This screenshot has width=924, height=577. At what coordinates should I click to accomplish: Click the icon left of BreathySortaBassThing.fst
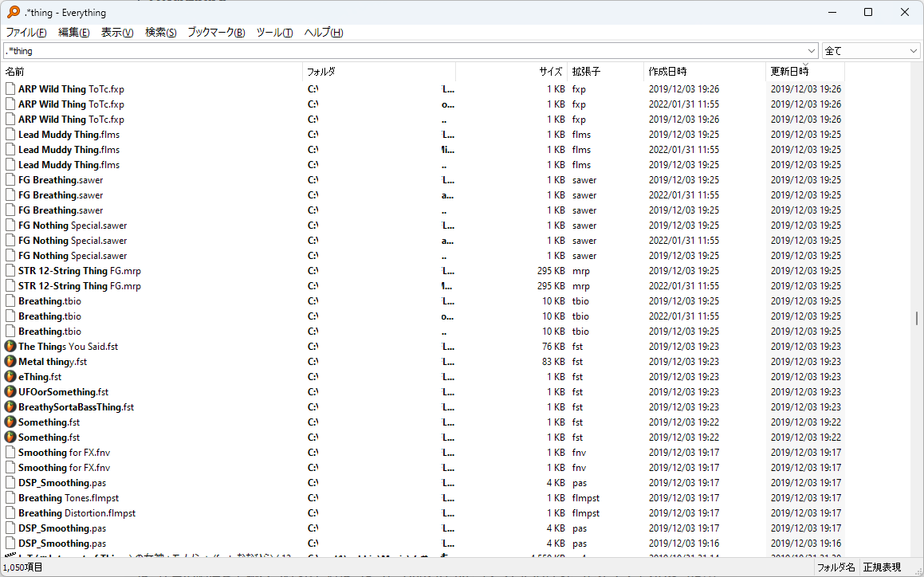[10, 407]
